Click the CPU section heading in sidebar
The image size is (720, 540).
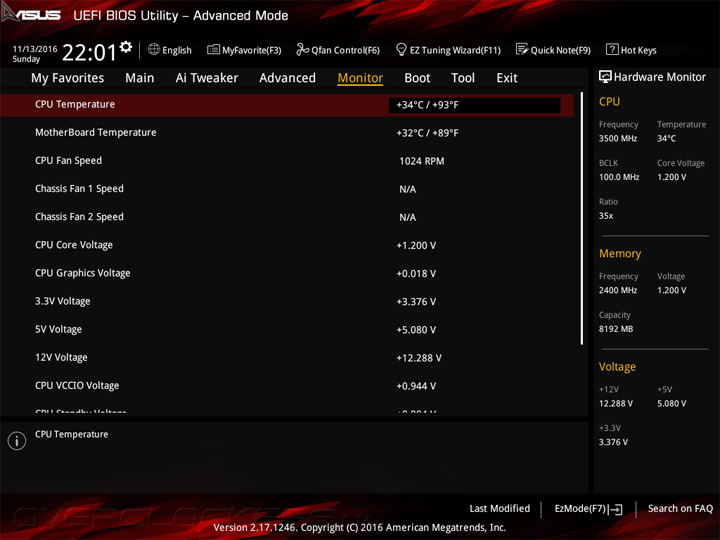point(609,101)
